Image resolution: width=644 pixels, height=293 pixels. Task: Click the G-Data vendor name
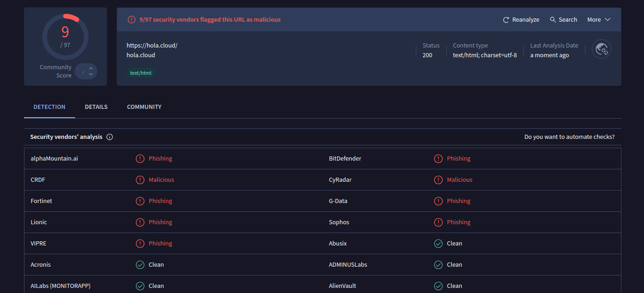(x=338, y=201)
